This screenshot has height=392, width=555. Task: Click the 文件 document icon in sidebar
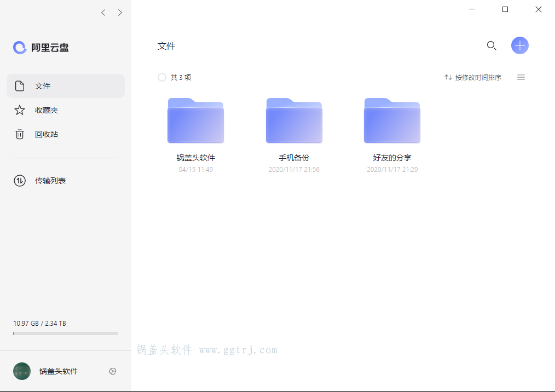(x=20, y=86)
